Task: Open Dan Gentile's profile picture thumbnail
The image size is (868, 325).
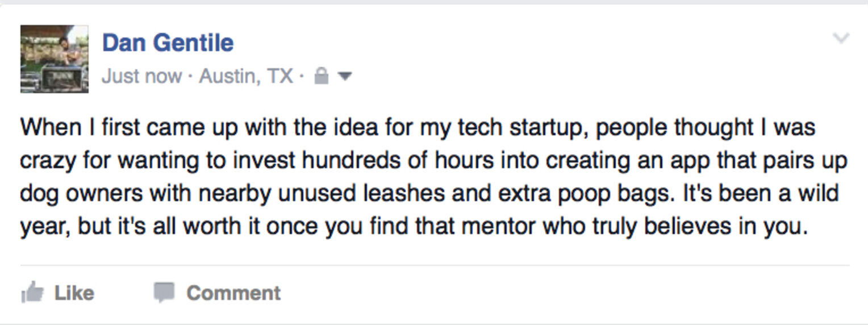Action: tap(55, 59)
